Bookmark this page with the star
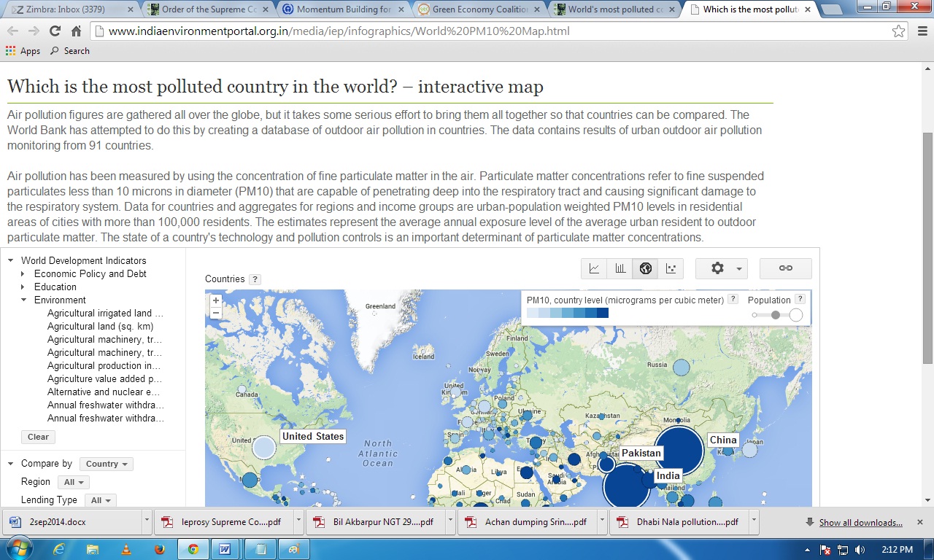This screenshot has height=560, width=934. (x=899, y=31)
